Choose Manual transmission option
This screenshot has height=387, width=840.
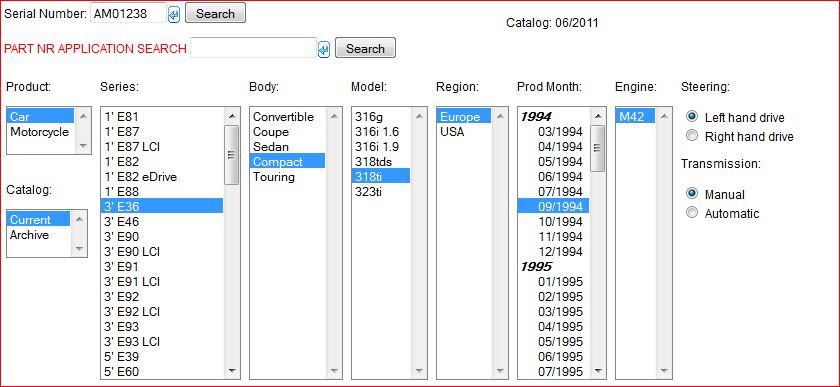click(692, 194)
